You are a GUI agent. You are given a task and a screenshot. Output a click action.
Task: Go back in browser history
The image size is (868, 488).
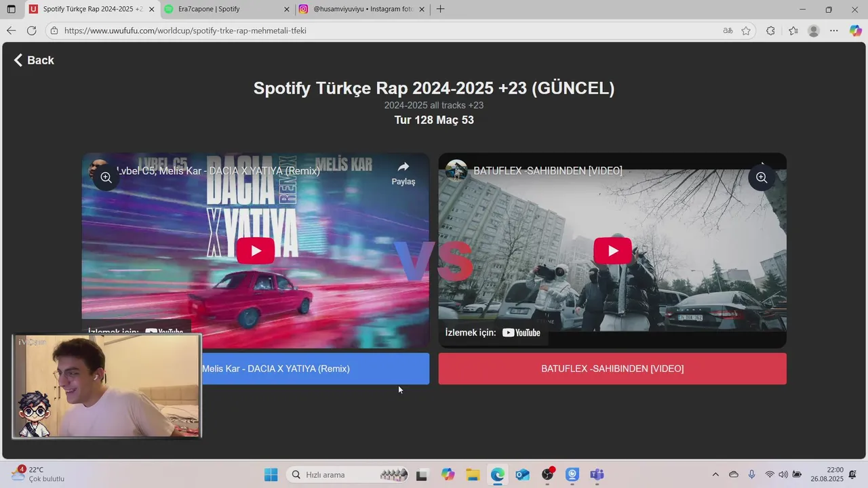(11, 30)
